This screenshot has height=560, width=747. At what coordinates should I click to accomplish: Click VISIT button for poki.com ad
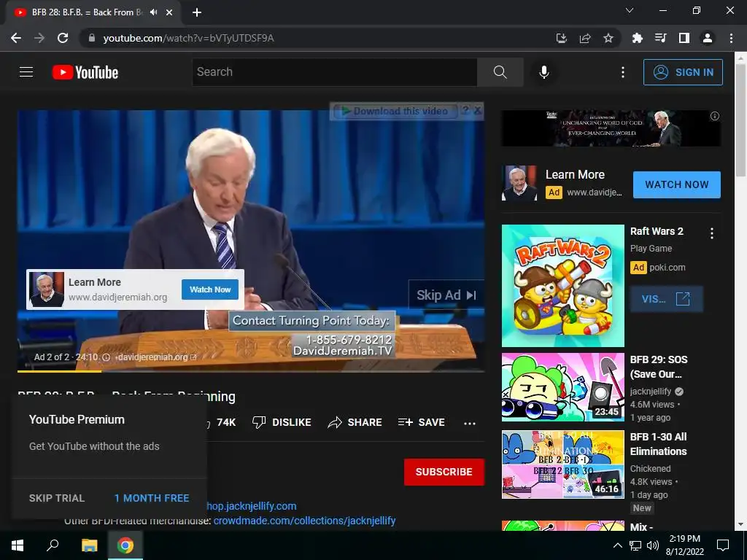point(666,299)
